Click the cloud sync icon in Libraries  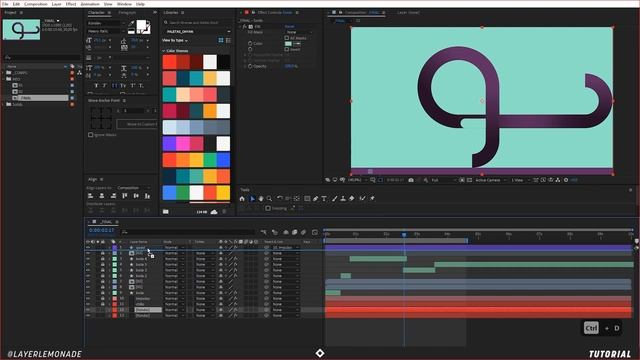(214, 212)
